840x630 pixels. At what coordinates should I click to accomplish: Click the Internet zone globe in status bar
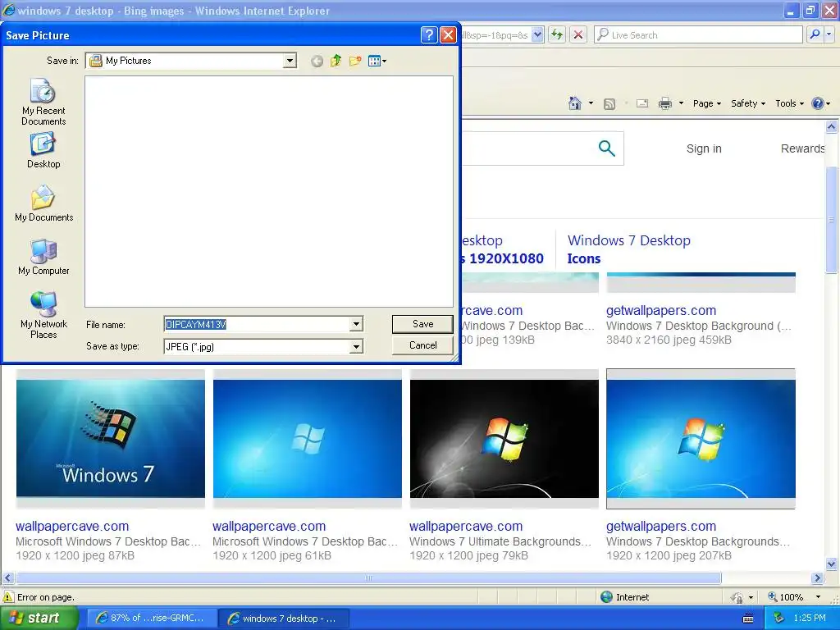coord(606,597)
